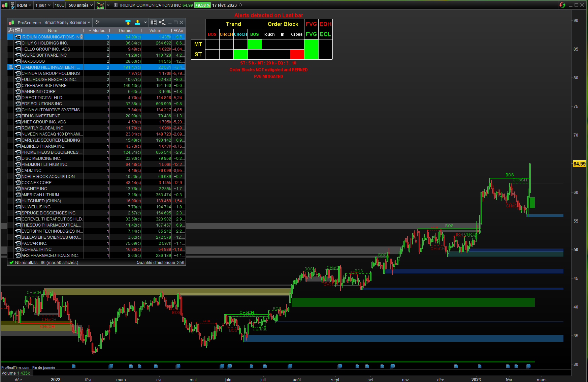588x382 pixels.
Task: Select ARS PHARMACEUTICALS INC. row
Action: pyautogui.click(x=96, y=255)
